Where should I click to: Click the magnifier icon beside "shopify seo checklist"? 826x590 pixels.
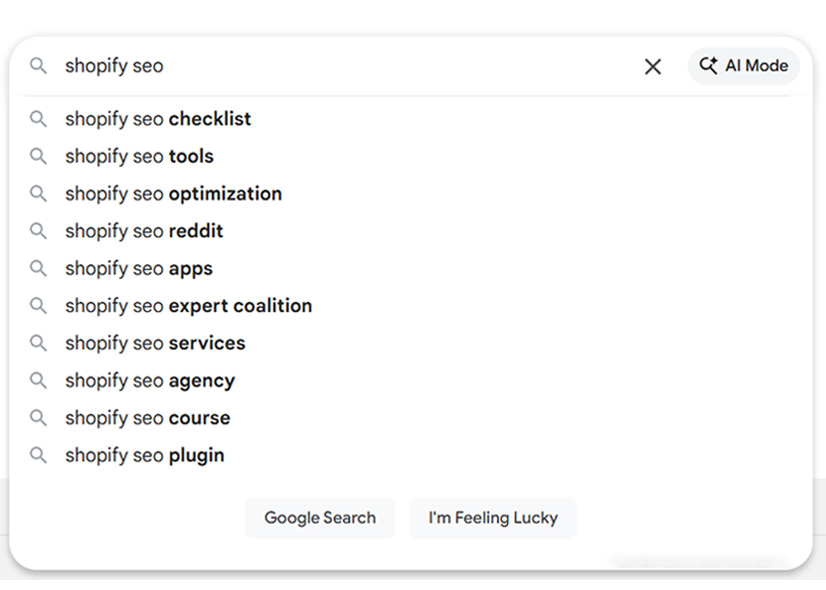pos(38,119)
